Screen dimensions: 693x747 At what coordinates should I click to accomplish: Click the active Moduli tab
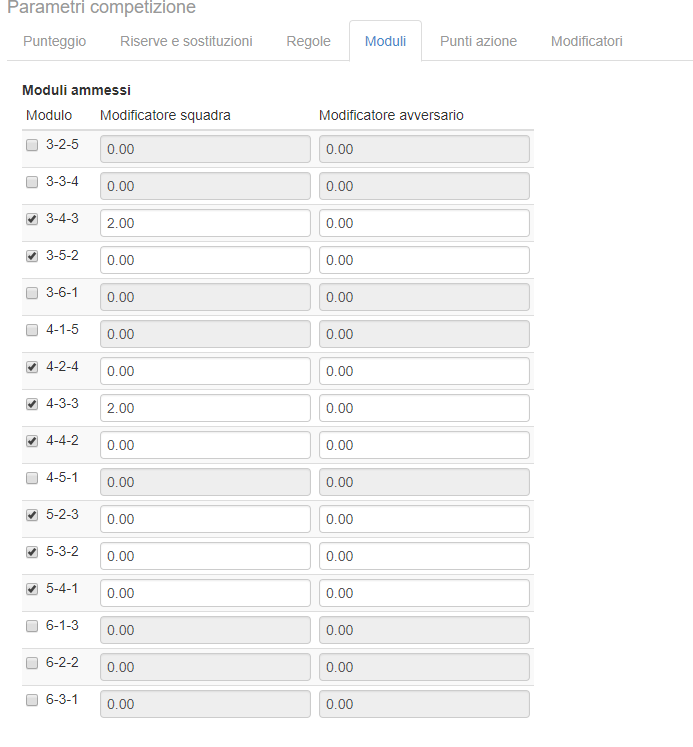click(x=385, y=41)
